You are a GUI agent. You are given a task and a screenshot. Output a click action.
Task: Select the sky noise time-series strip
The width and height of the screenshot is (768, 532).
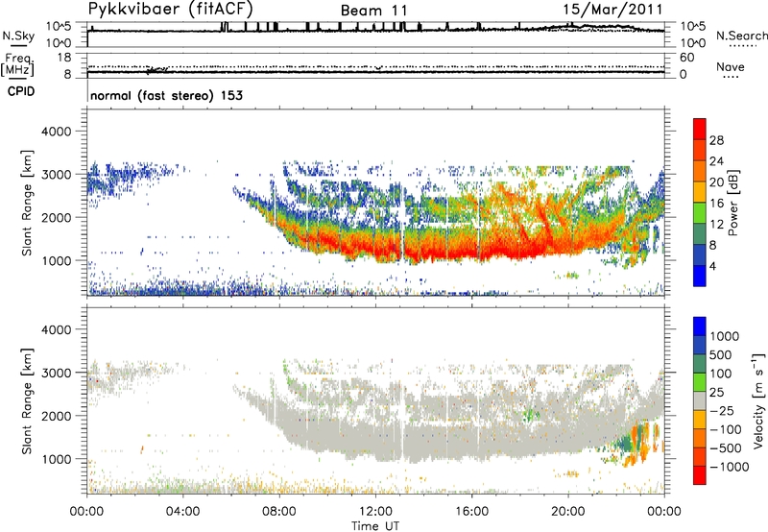pos(375,35)
